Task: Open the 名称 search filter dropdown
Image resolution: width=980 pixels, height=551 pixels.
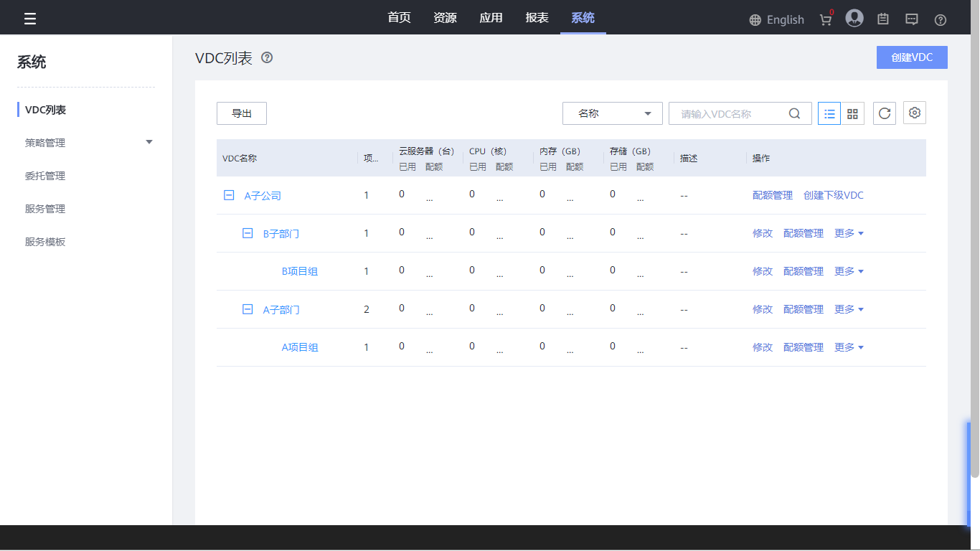Action: pyautogui.click(x=612, y=113)
